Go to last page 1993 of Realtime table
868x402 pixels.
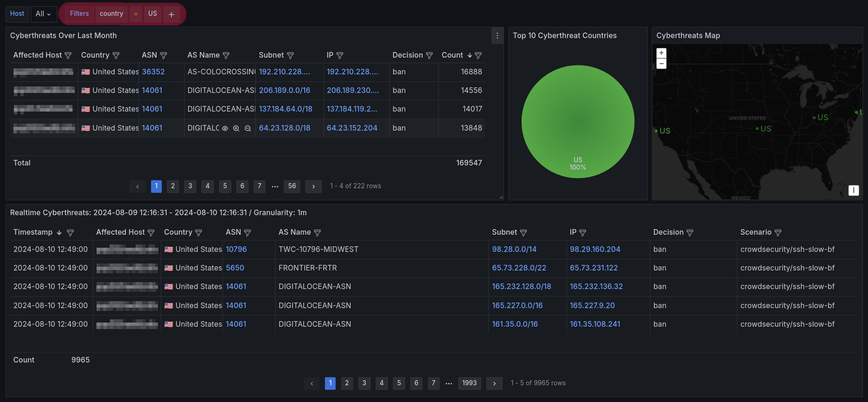click(470, 383)
